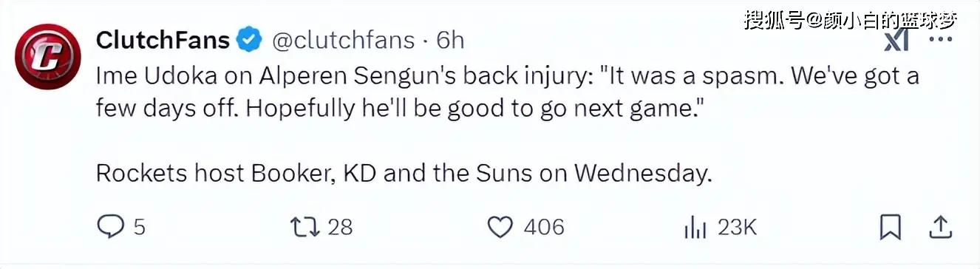
Task: Open the view analytics bar chart icon
Action: tap(695, 228)
